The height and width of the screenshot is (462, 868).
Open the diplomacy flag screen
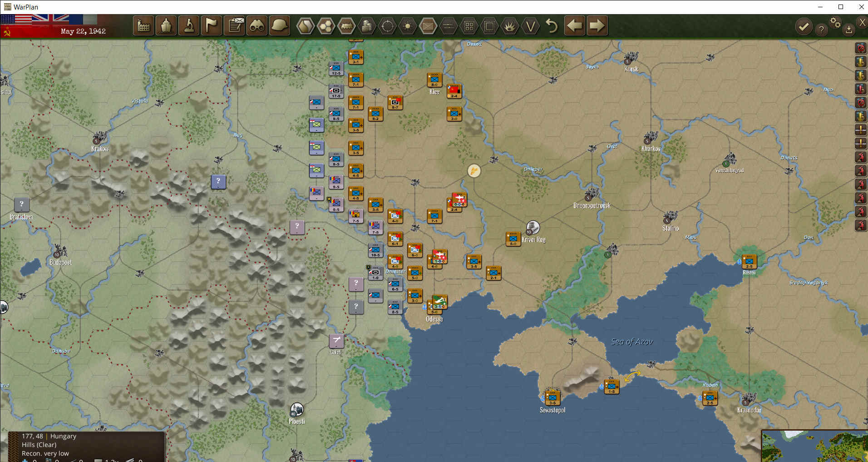(212, 26)
